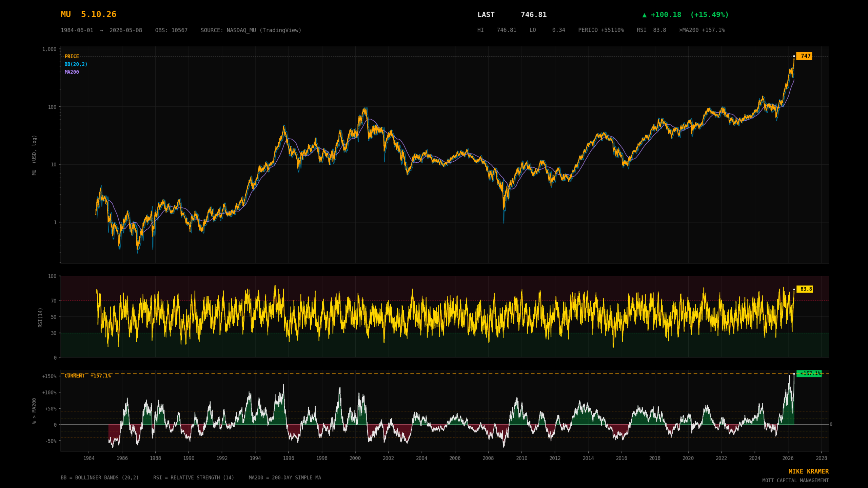Click the 2006 year label
Screen dimensions: 868x488
click(x=455, y=458)
